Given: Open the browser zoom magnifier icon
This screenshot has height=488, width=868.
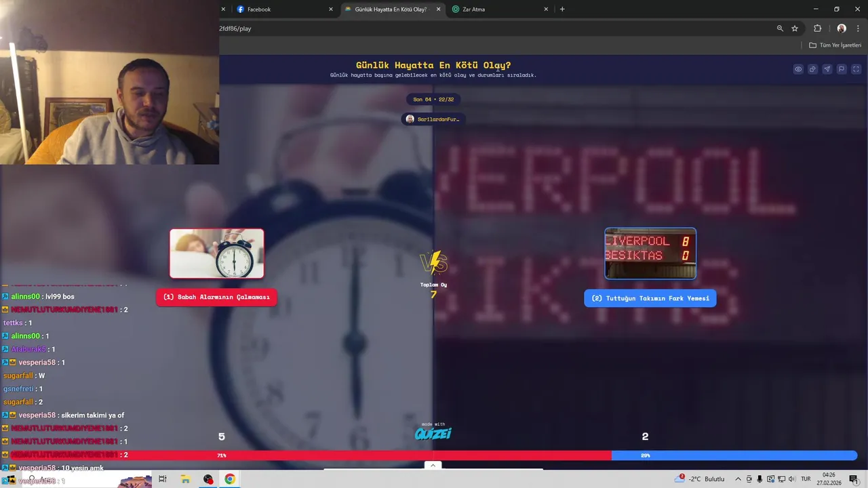Looking at the screenshot, I should (x=780, y=28).
